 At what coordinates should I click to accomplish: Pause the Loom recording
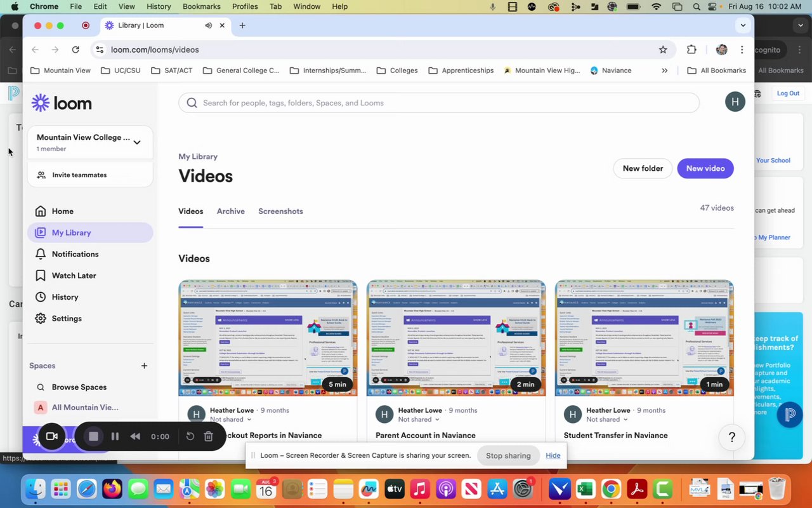115,436
